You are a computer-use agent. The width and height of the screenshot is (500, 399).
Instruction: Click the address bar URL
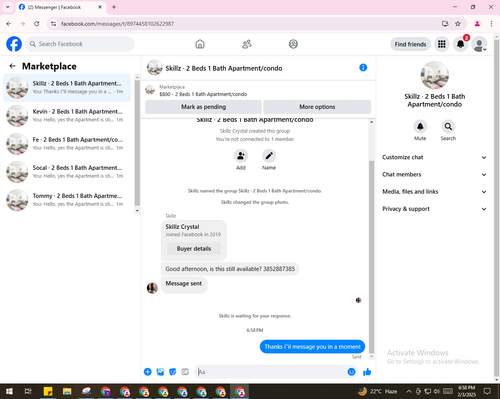(x=117, y=24)
